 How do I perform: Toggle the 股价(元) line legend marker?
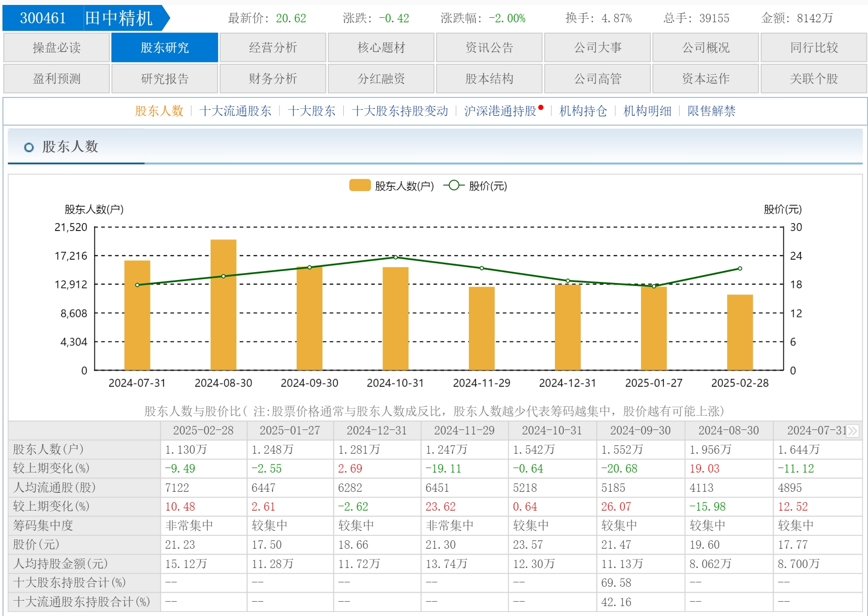pyautogui.click(x=454, y=186)
